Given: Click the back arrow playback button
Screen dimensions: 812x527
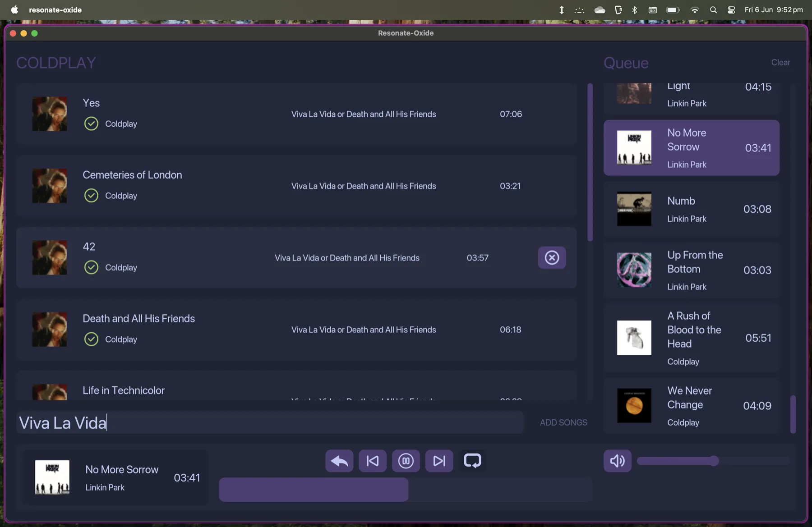Looking at the screenshot, I should coord(339,461).
